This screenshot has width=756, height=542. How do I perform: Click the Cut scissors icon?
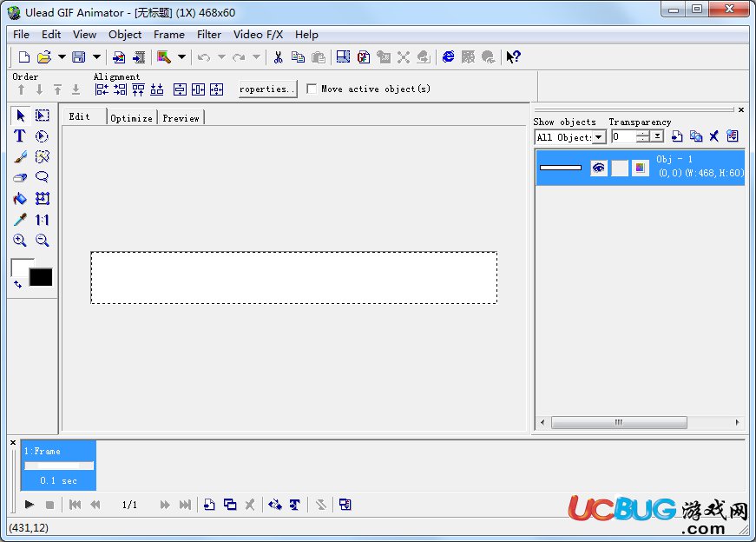click(x=279, y=57)
